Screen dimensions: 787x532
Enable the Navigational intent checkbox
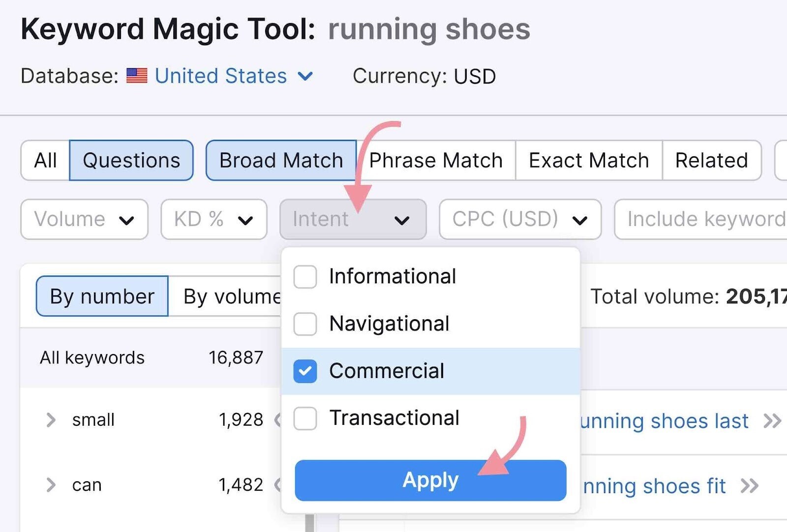pyautogui.click(x=305, y=324)
